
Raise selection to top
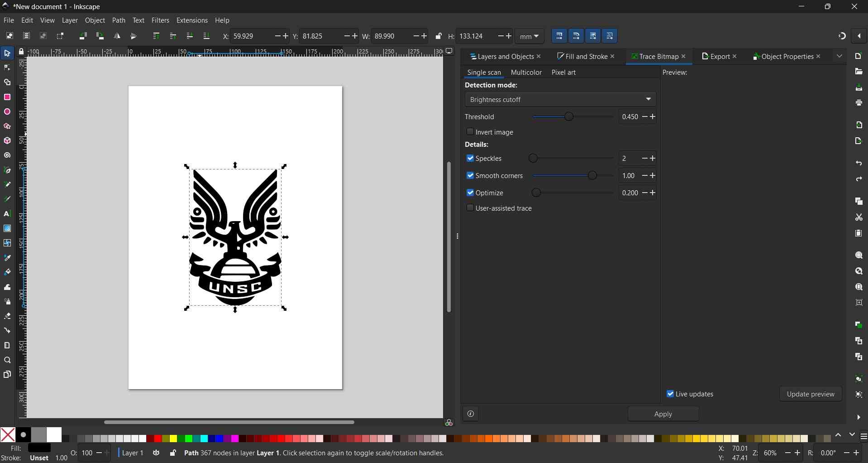pos(156,36)
